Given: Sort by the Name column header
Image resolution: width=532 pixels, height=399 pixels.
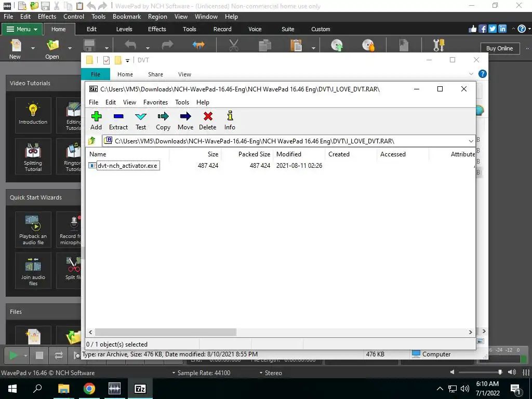Looking at the screenshot, I should click(128, 154).
